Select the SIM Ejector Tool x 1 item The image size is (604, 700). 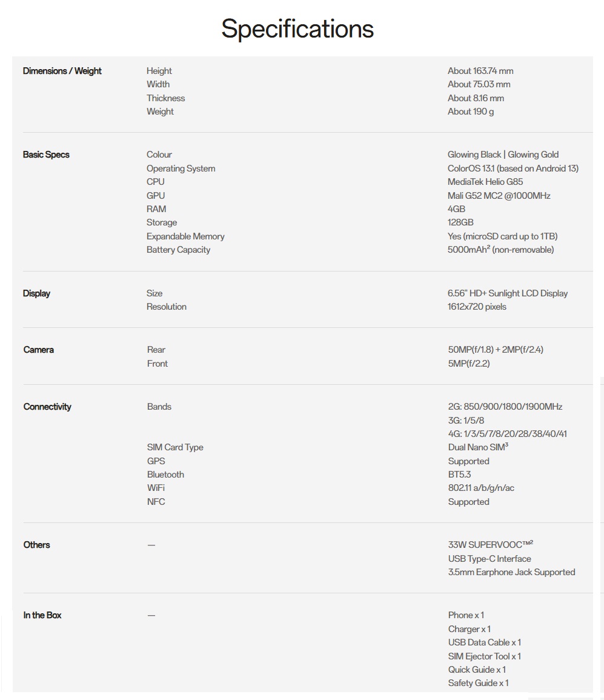tap(484, 656)
